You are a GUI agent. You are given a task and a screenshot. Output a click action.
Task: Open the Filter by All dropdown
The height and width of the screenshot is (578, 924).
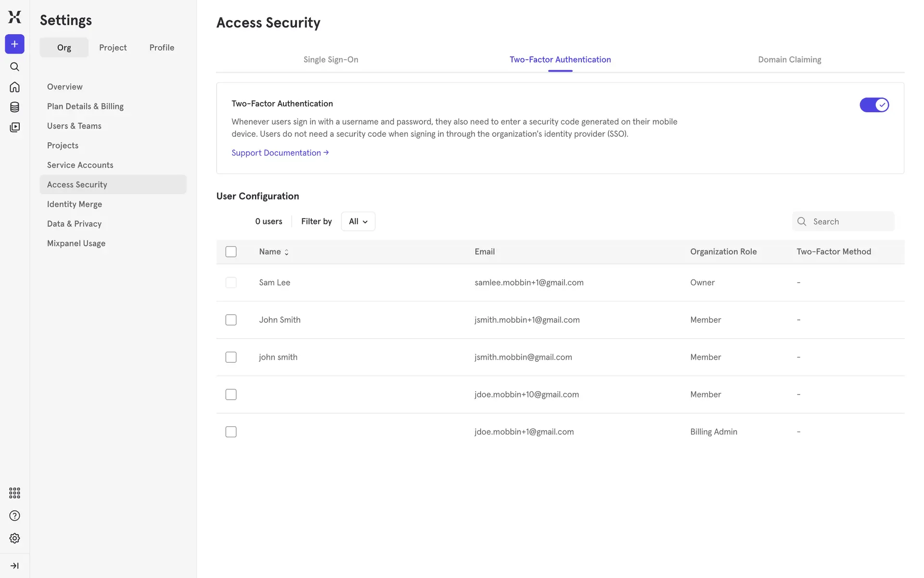tap(358, 221)
